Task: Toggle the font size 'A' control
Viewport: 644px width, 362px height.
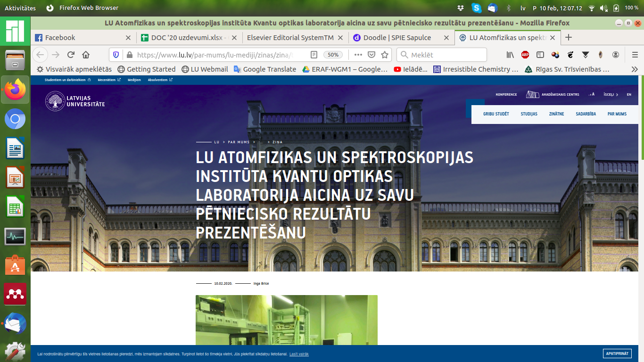Action: pos(592,94)
